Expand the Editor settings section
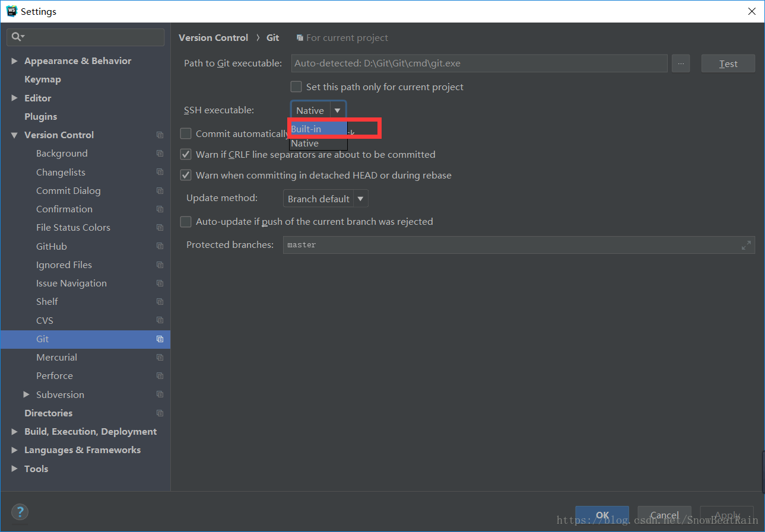765x532 pixels. tap(14, 98)
